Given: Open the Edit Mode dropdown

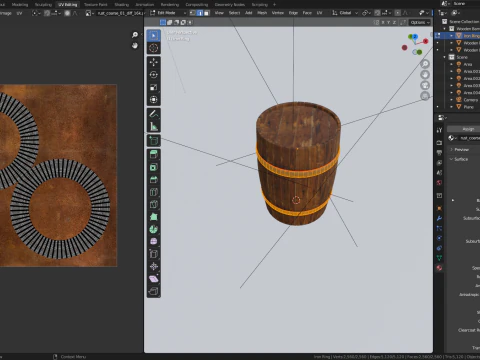Looking at the screenshot, I should point(168,13).
